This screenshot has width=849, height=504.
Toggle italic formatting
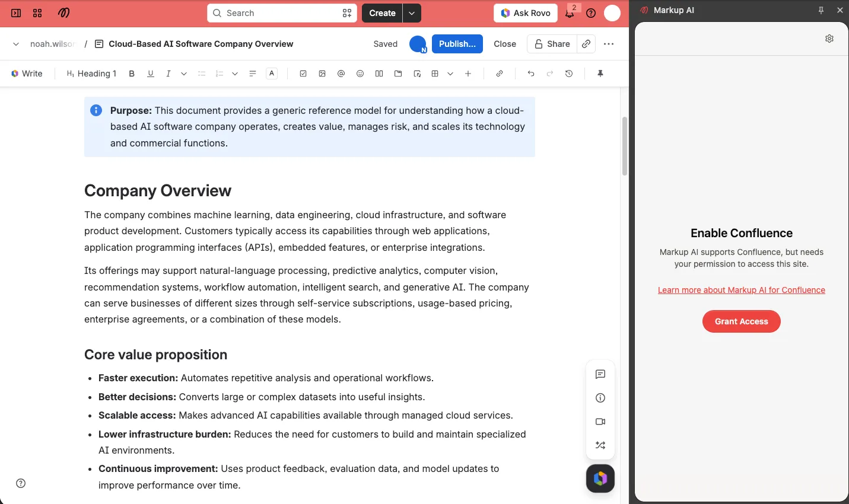(x=168, y=74)
